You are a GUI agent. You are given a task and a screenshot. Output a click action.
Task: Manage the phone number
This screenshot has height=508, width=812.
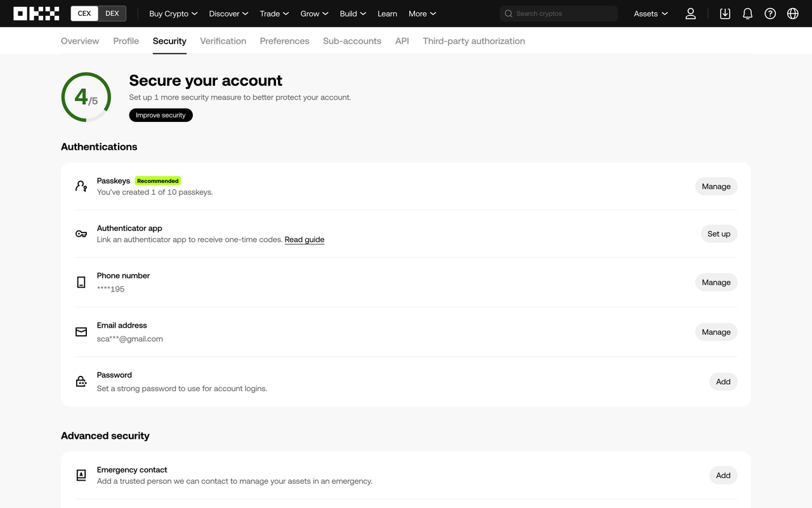716,282
